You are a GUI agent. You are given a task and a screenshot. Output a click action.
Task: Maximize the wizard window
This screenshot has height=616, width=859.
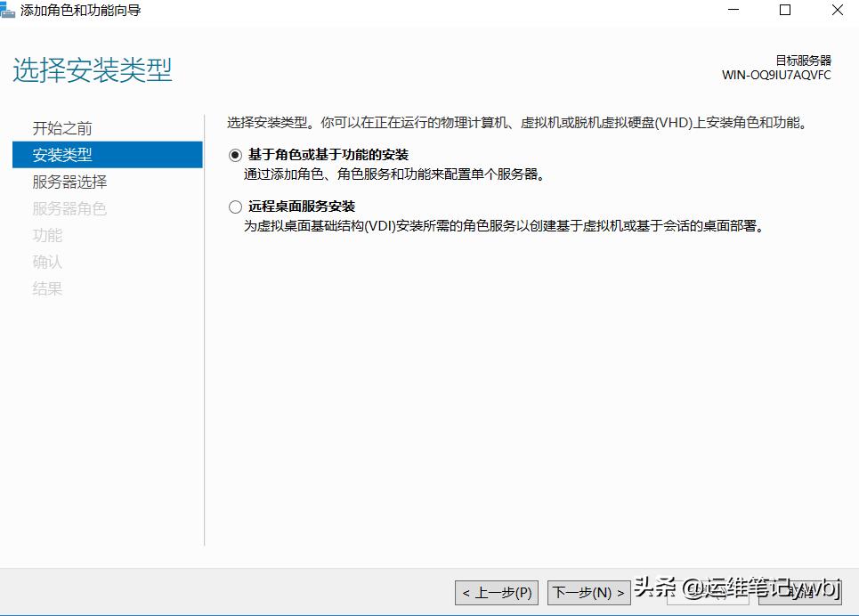tap(783, 10)
